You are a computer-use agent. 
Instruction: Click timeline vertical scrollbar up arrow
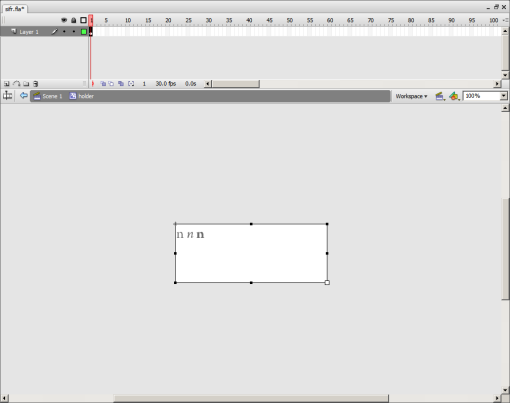[x=505, y=31]
